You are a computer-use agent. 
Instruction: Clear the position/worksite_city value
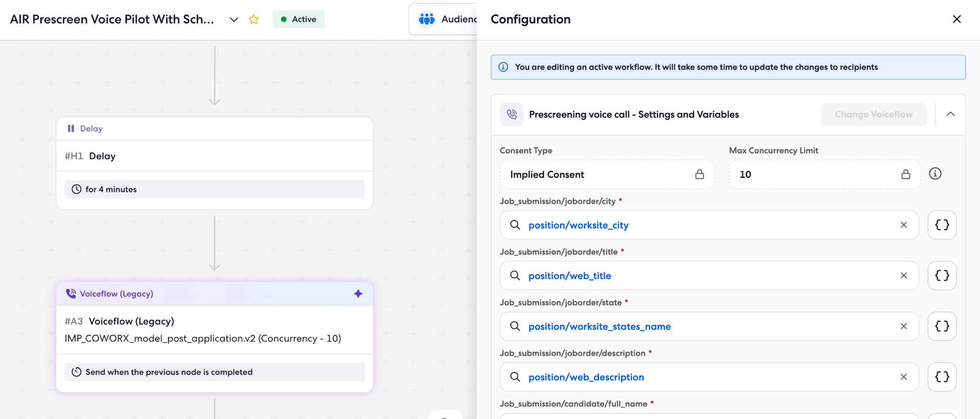pyautogui.click(x=904, y=225)
